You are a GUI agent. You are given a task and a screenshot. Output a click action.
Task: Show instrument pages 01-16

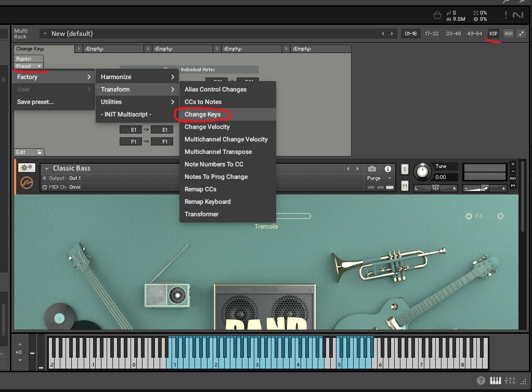pos(410,34)
